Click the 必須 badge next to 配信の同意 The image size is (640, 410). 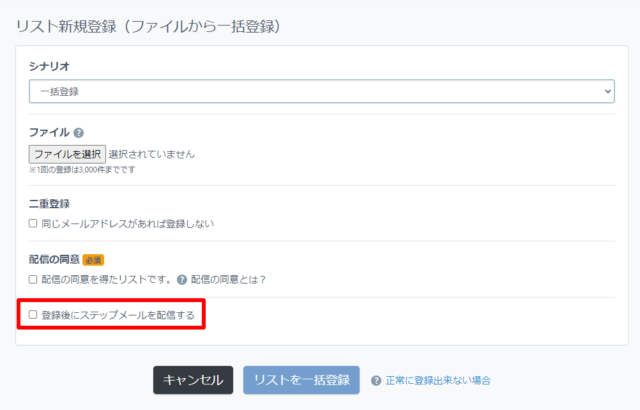(93, 260)
